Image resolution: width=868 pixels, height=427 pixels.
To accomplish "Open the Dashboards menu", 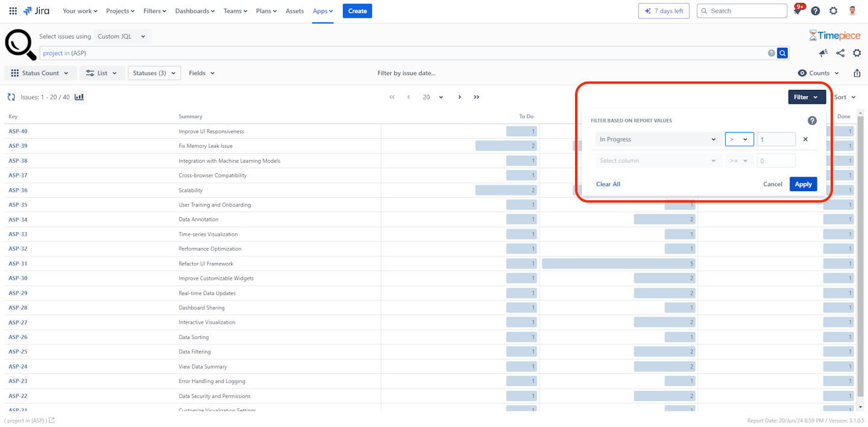I will 195,10.
